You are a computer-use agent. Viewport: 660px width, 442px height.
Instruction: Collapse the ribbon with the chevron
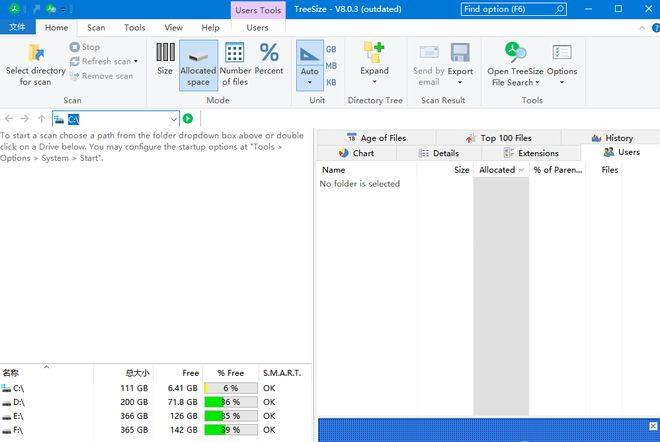click(642, 28)
